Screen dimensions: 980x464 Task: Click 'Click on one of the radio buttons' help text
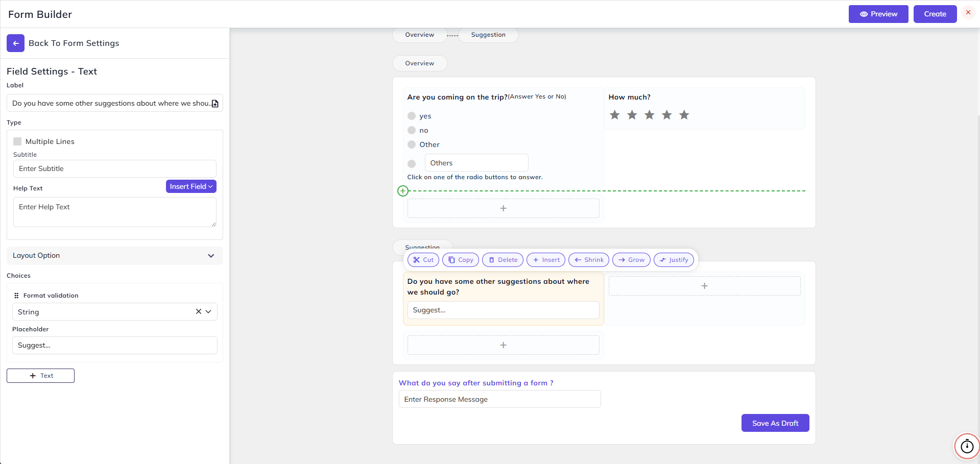coord(475,177)
